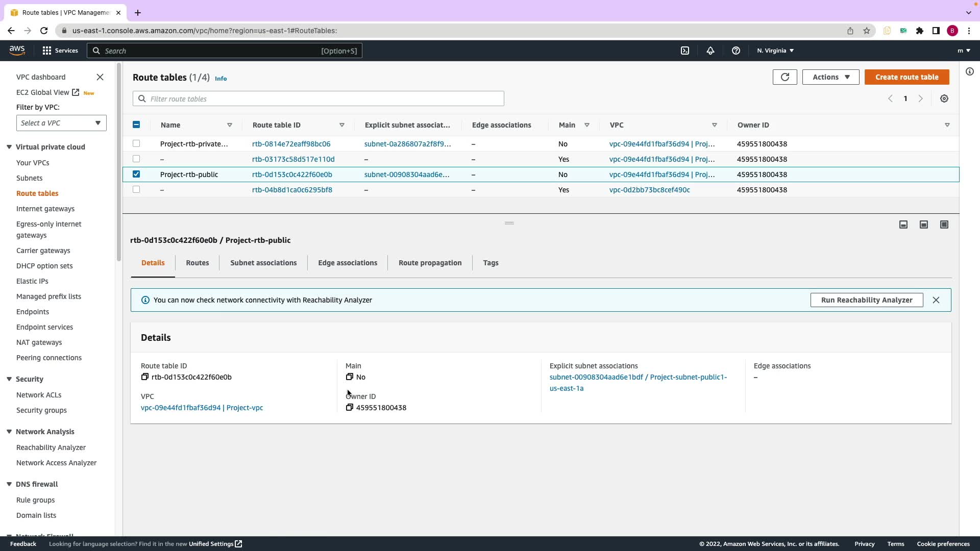The image size is (980, 551).
Task: Click Create route table button
Action: [906, 77]
